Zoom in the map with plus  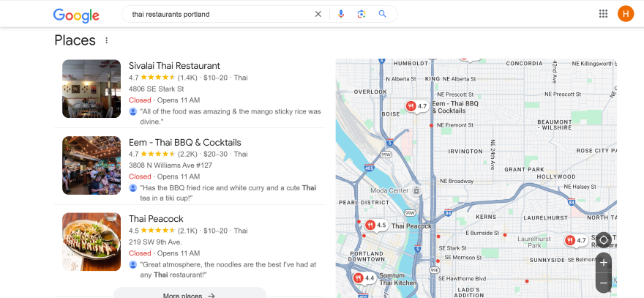click(x=603, y=263)
